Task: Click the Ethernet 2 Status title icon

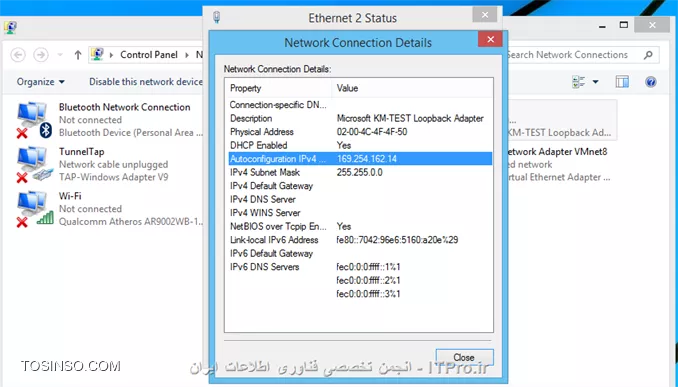Action: 217,17
